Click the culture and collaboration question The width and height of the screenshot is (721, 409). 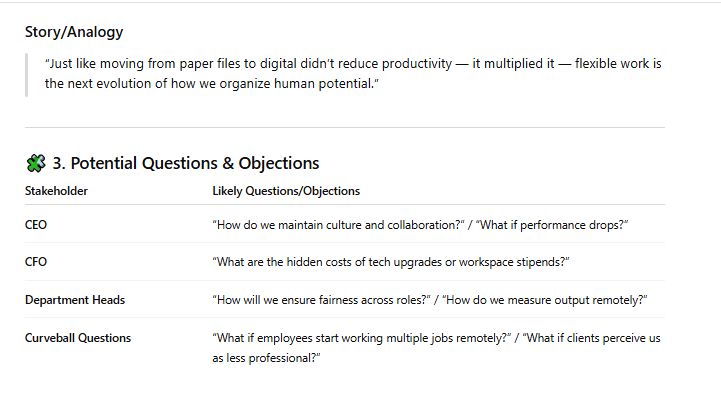(x=338, y=225)
